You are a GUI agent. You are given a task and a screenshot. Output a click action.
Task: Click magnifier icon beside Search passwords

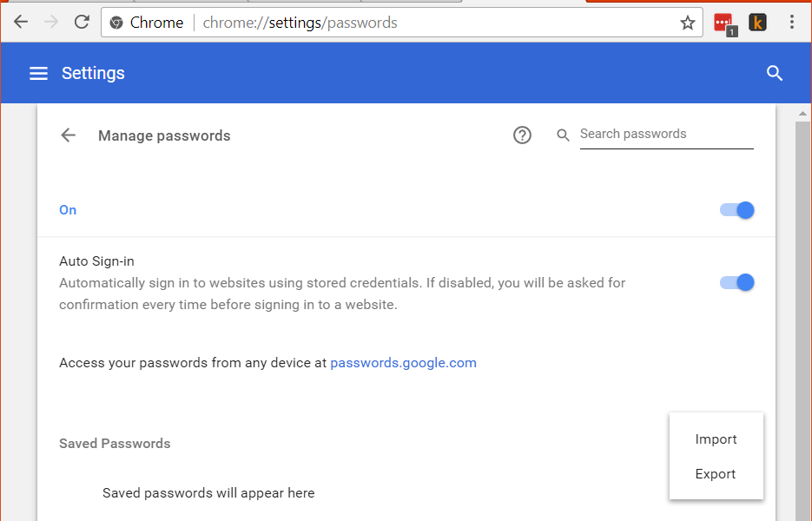coord(563,135)
